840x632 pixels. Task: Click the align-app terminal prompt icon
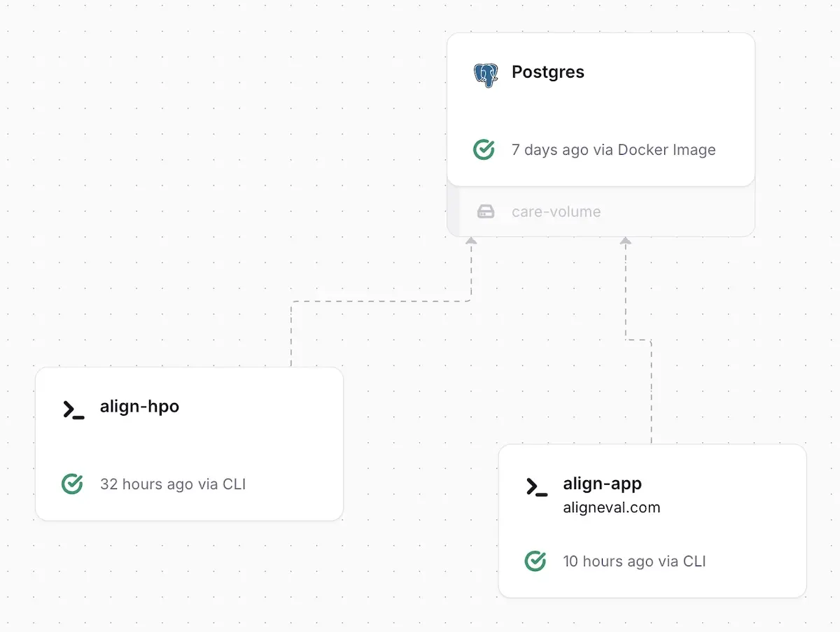pos(537,487)
